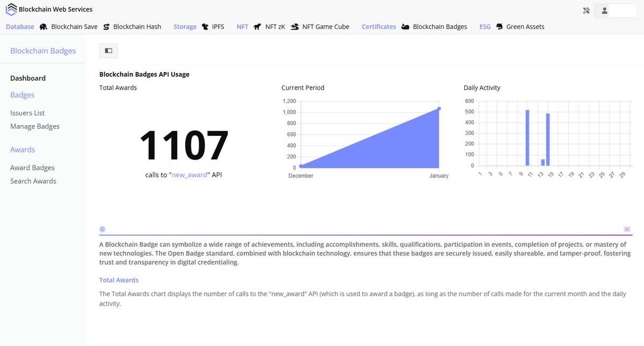
Task: Click the Total Awards heading below the description
Action: pyautogui.click(x=119, y=280)
